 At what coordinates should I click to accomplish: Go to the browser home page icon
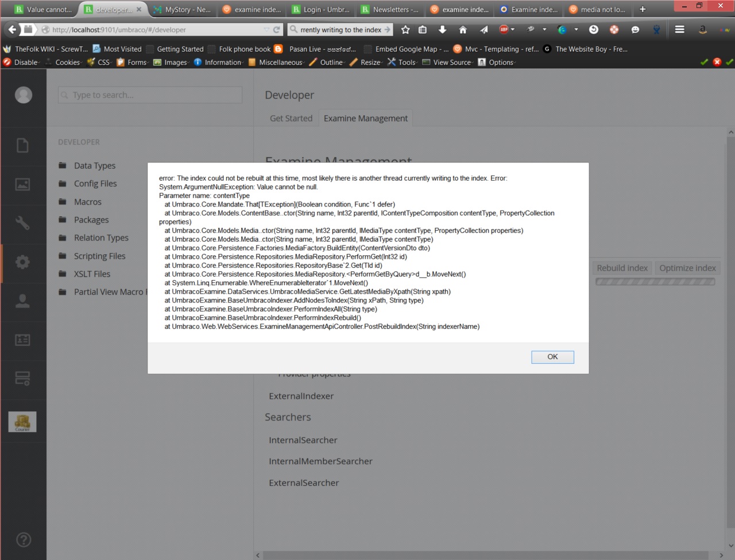point(463,30)
